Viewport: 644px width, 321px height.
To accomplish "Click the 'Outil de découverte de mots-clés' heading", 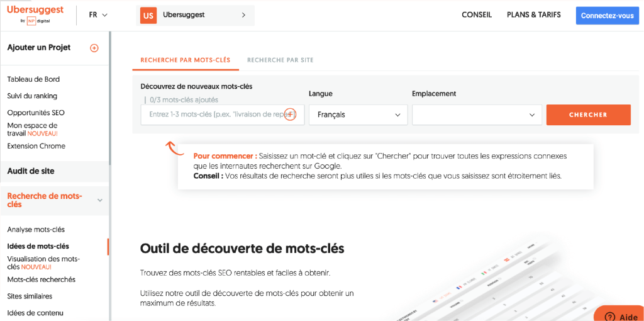I will (242, 249).
